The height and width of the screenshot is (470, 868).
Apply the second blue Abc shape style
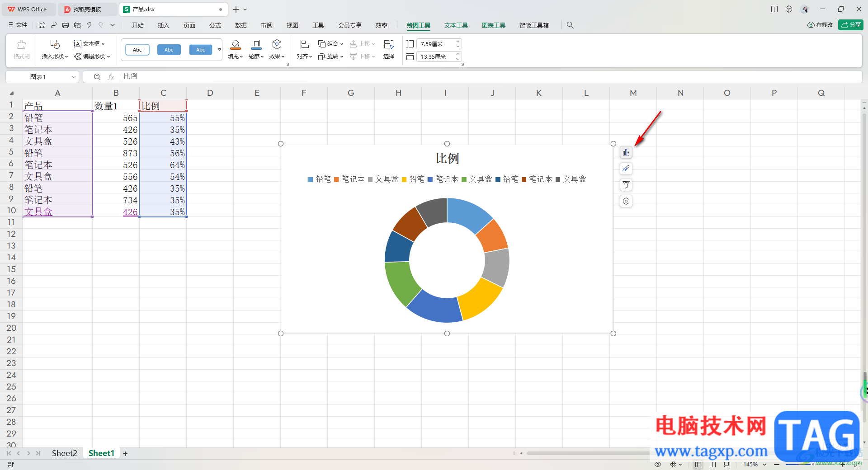(169, 50)
